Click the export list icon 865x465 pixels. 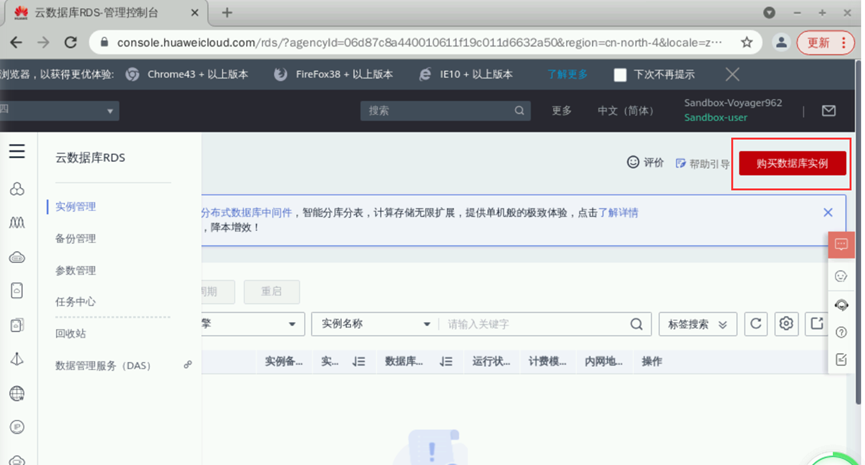pyautogui.click(x=816, y=324)
